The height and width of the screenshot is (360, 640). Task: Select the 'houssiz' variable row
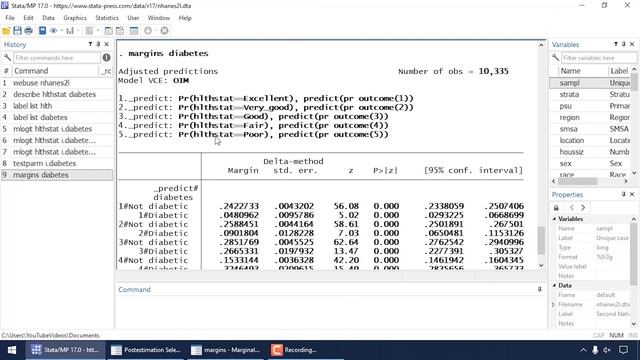pyautogui.click(x=590, y=152)
